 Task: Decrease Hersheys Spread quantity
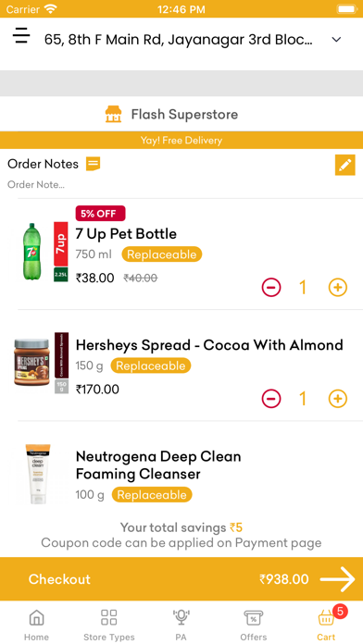(271, 399)
